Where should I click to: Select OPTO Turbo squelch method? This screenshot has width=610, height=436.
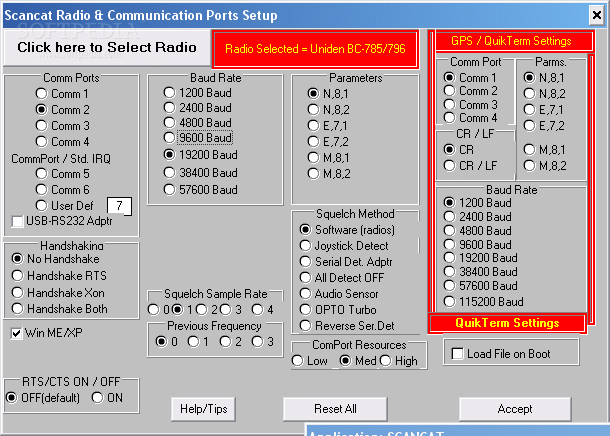coord(338,310)
